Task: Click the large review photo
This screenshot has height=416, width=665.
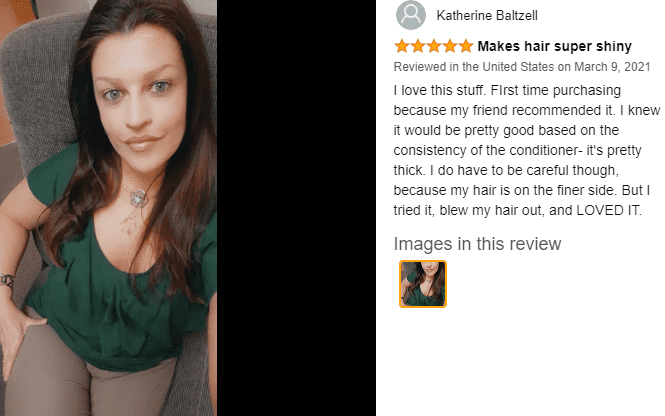Action: pyautogui.click(x=109, y=208)
